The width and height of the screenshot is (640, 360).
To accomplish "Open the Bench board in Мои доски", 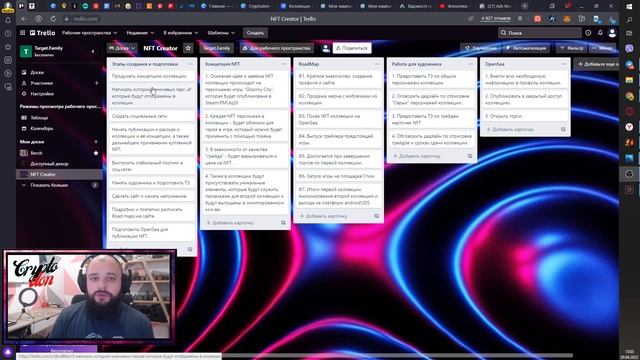I will point(36,153).
